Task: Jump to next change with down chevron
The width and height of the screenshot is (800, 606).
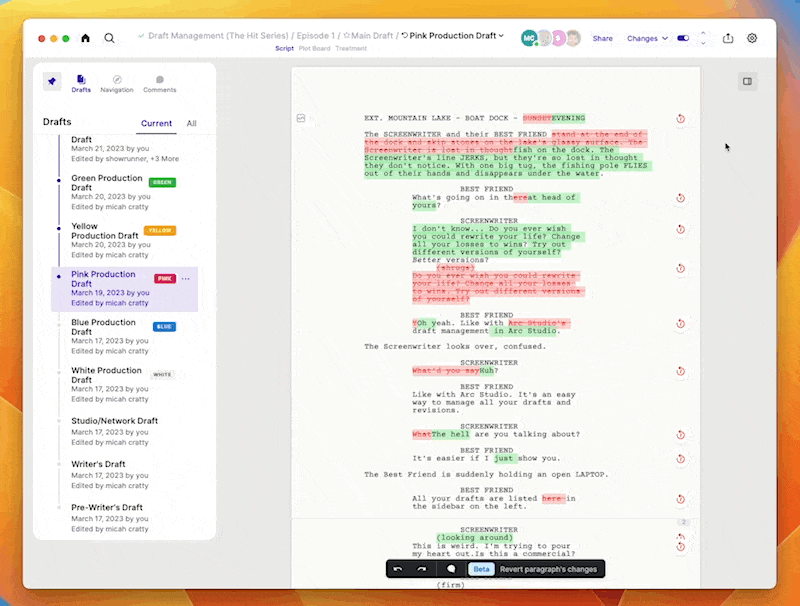Action: pos(703,43)
